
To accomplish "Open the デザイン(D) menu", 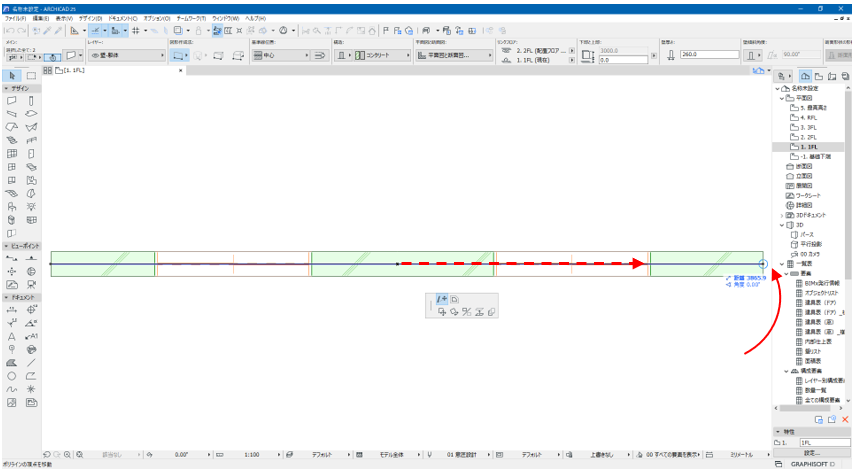I will [x=91, y=19].
